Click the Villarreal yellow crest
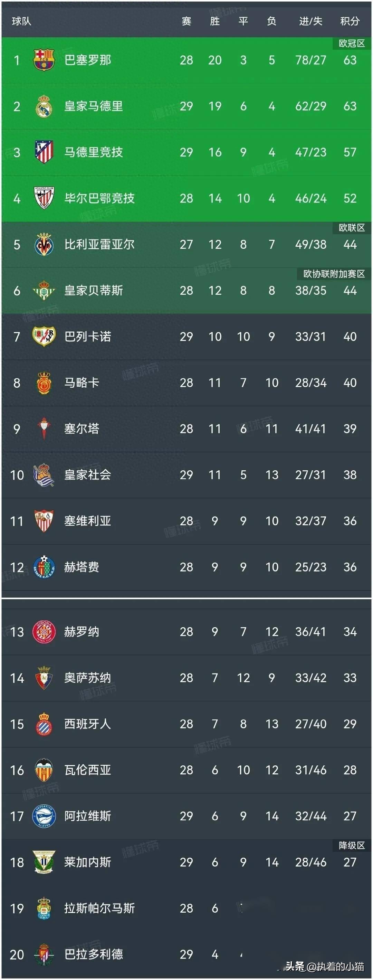Viewport: 373px width, 980px height. [x=44, y=244]
